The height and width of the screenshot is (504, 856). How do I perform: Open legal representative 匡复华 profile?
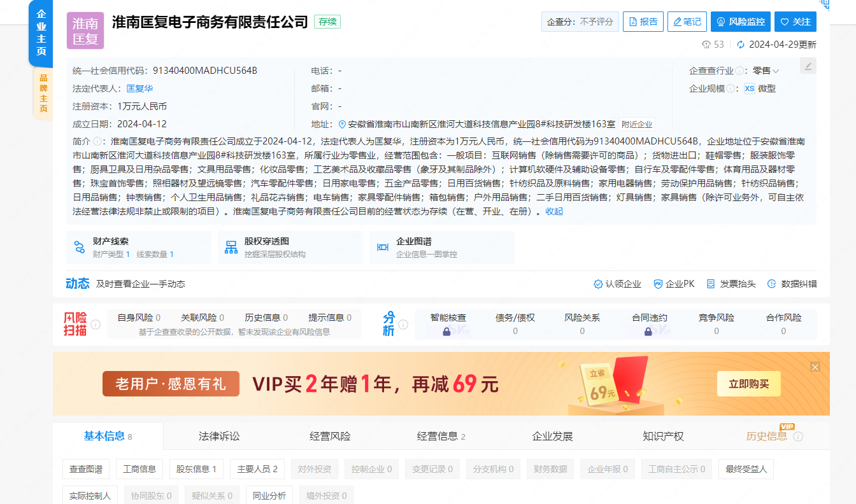[x=139, y=89]
